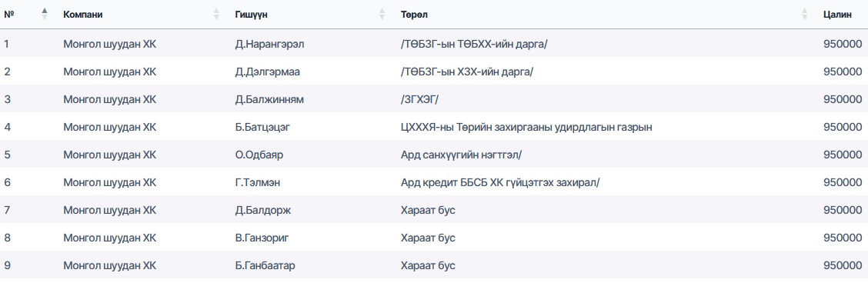
Task: Select the Г.Тэлмэн member cell
Action: 258,181
